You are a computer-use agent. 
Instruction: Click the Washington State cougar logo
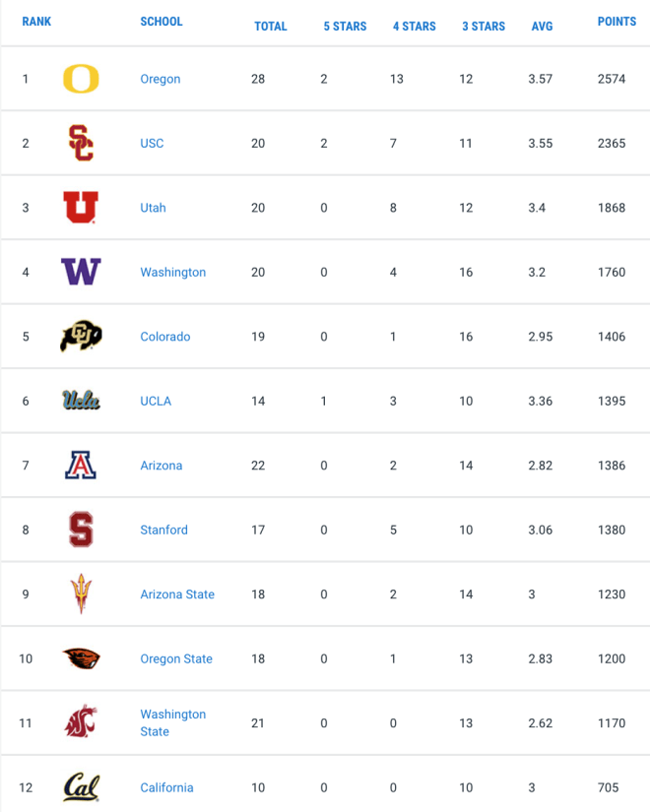coord(81,721)
